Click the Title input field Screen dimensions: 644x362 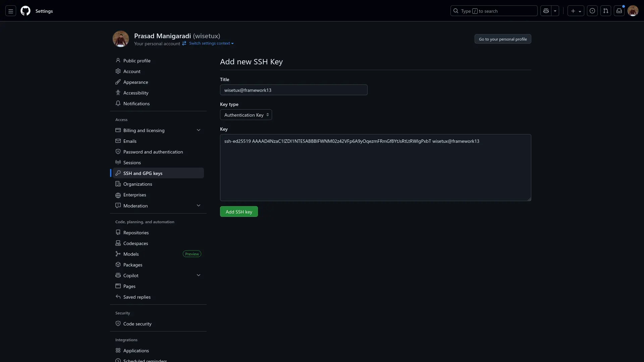[293, 90]
